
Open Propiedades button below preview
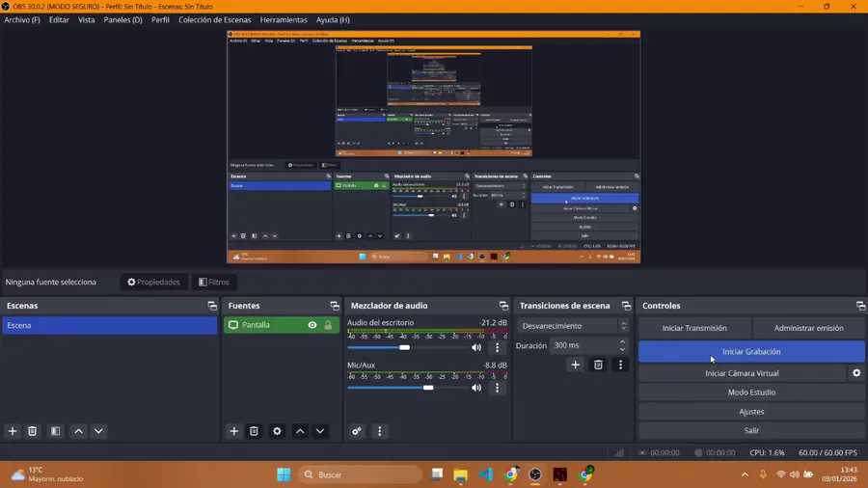[x=154, y=283]
